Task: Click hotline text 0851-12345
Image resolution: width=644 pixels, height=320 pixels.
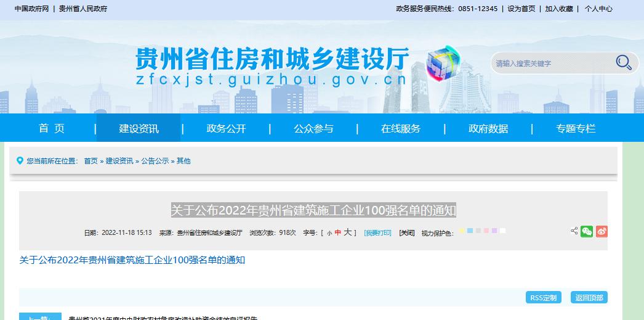Action: pos(478,9)
